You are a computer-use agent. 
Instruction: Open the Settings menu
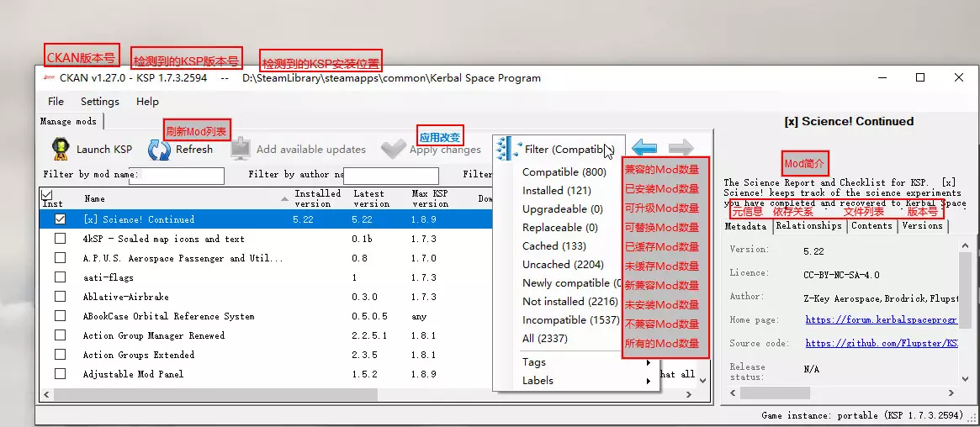[100, 101]
